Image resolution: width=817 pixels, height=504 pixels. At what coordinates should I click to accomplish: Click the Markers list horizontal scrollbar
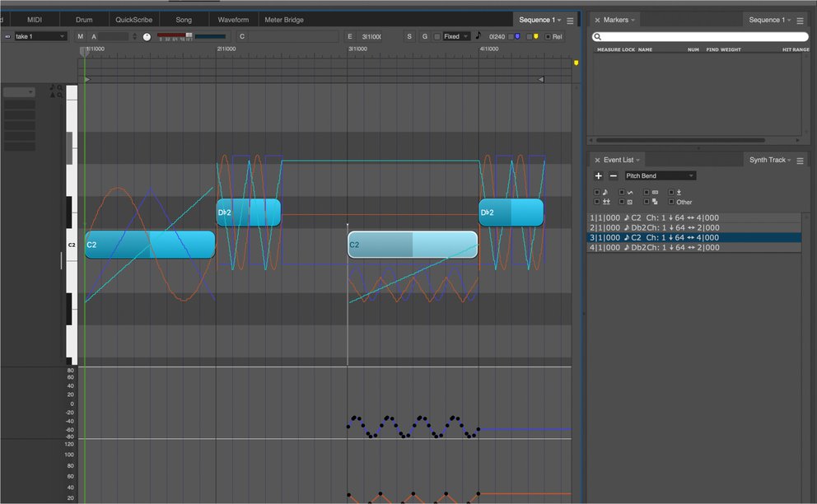pyautogui.click(x=679, y=141)
